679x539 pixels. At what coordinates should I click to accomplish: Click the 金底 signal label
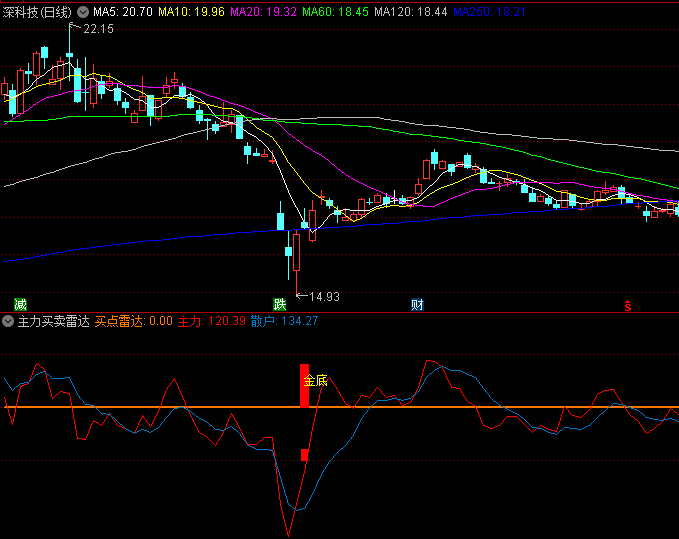[316, 381]
